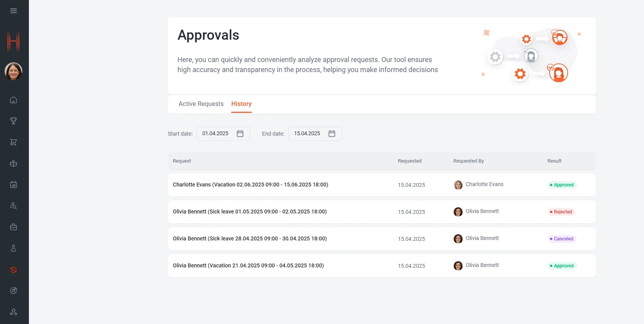Screen dimensions: 644x324
Task: Open the target goals icon
Action: 13,290
